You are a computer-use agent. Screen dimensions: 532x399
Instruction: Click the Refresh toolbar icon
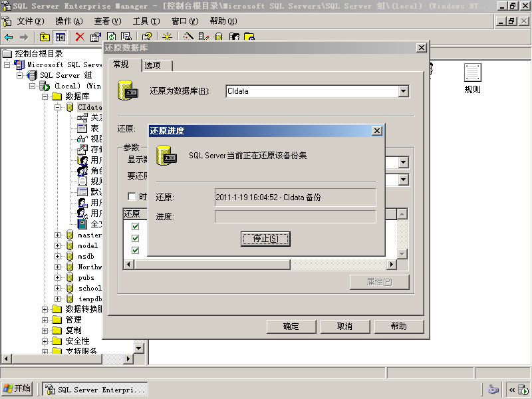pos(111,37)
